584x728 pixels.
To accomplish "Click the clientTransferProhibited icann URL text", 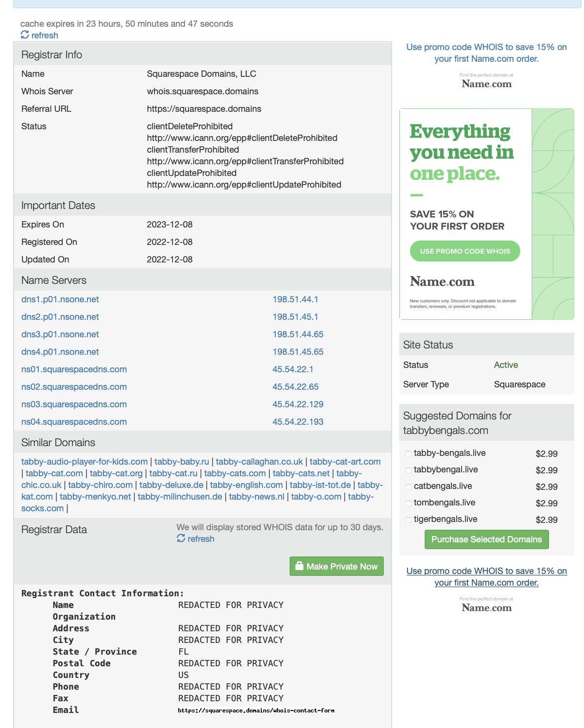I will tap(245, 161).
